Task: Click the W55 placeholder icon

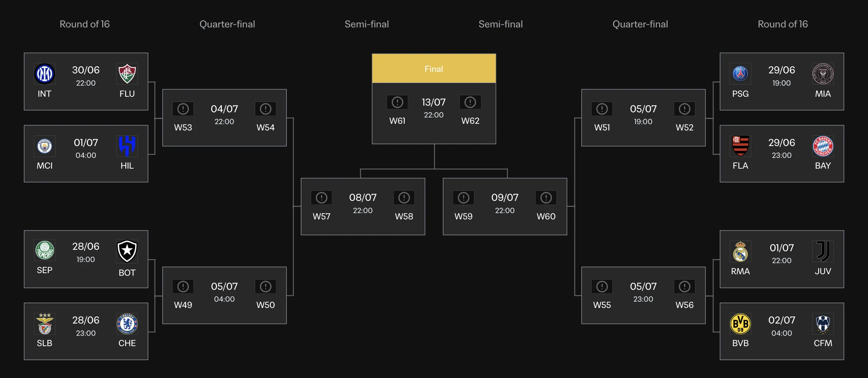Action: pyautogui.click(x=602, y=286)
